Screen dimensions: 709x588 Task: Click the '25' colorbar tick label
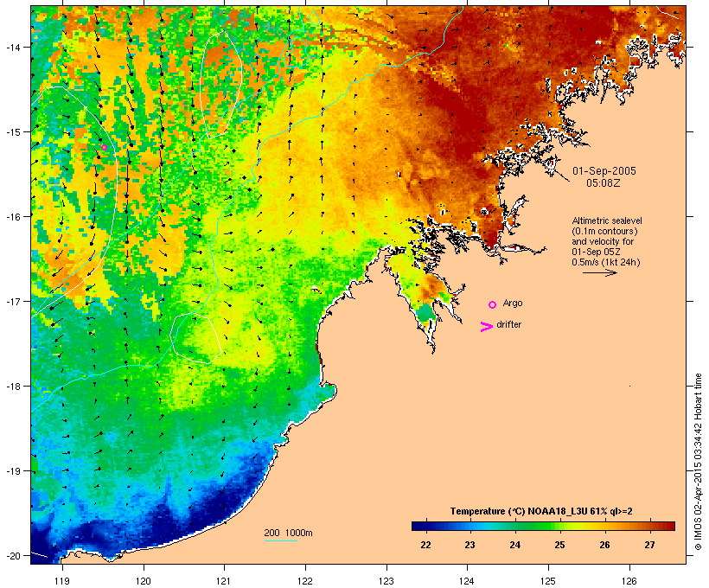point(559,545)
